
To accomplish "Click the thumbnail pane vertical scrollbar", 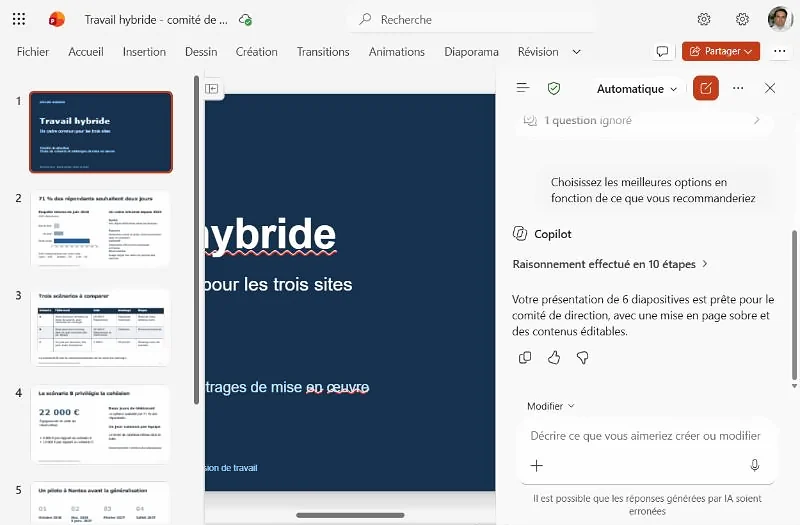I will tap(196, 240).
